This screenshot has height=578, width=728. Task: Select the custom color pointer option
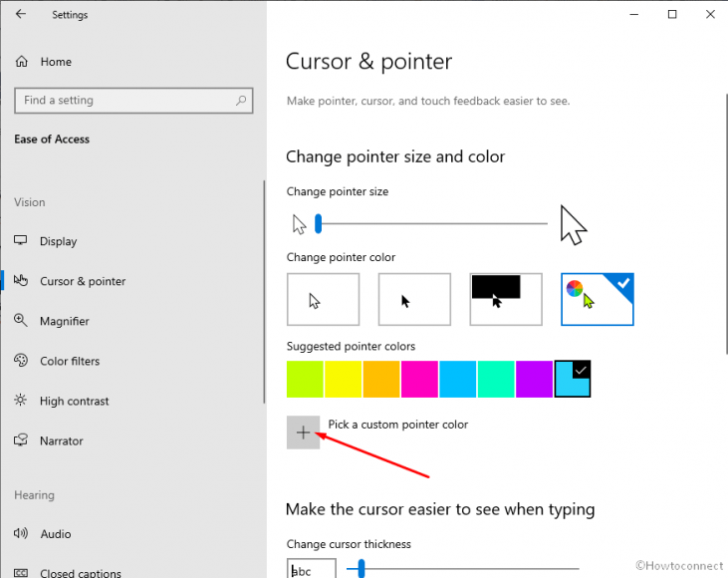click(x=598, y=300)
